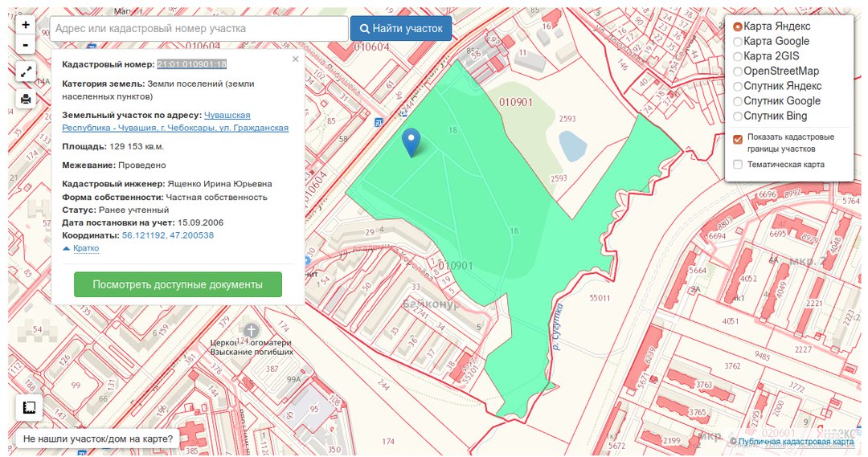
Task: Click the zoom out minus button
Action: pos(26,45)
